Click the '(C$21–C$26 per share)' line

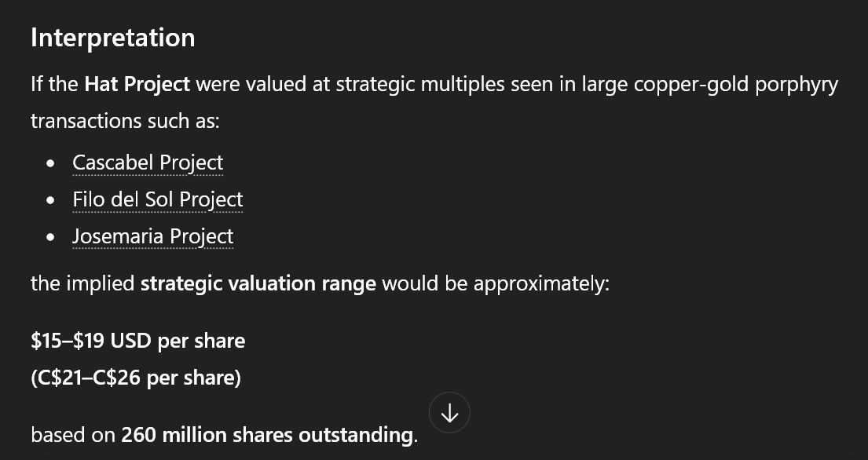pyautogui.click(x=136, y=378)
